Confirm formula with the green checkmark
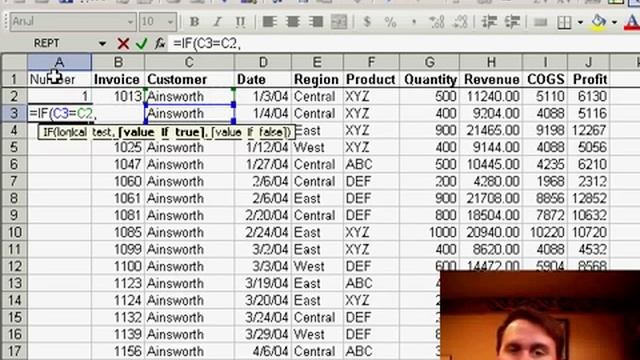Viewport: 640px width, 360px height. tap(142, 43)
